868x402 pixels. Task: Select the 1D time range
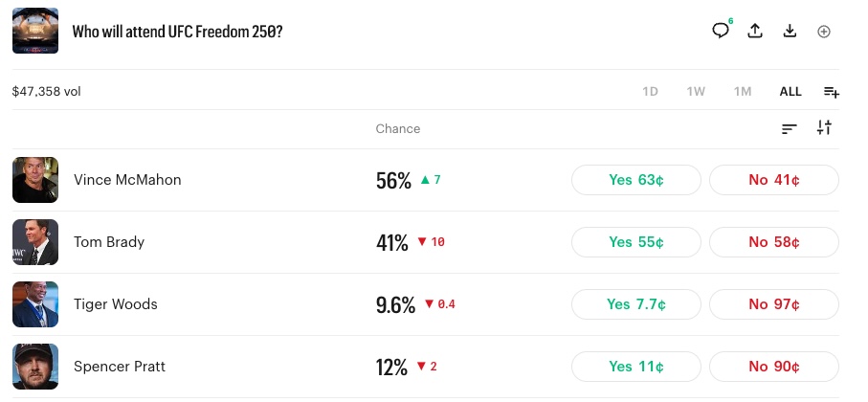pos(650,91)
